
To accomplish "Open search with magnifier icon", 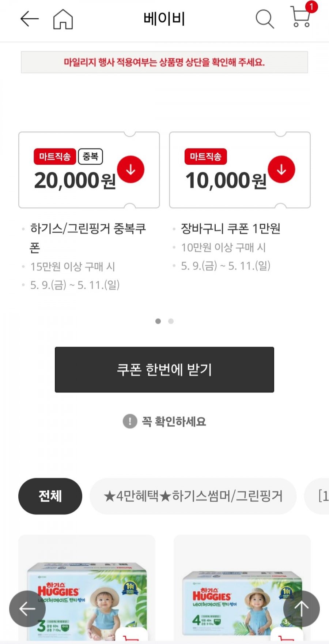I will 265,19.
